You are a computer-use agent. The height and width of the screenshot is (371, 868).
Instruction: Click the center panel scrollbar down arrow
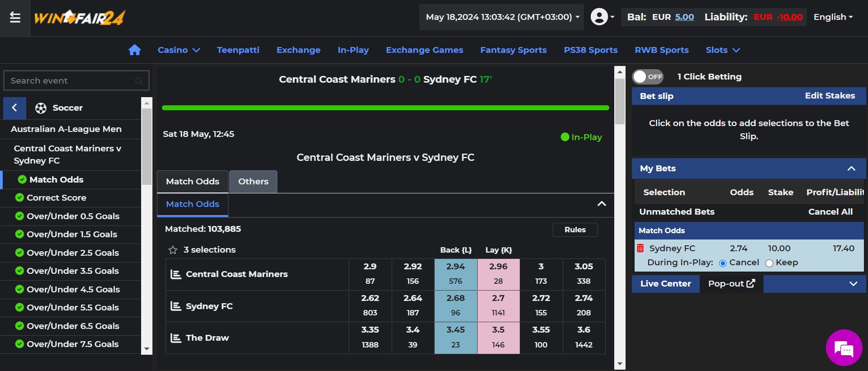pyautogui.click(x=620, y=364)
